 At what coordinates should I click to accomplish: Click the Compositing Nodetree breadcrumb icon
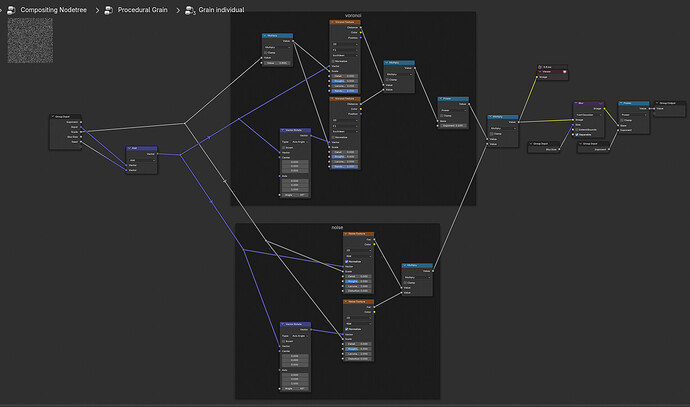pos(11,10)
